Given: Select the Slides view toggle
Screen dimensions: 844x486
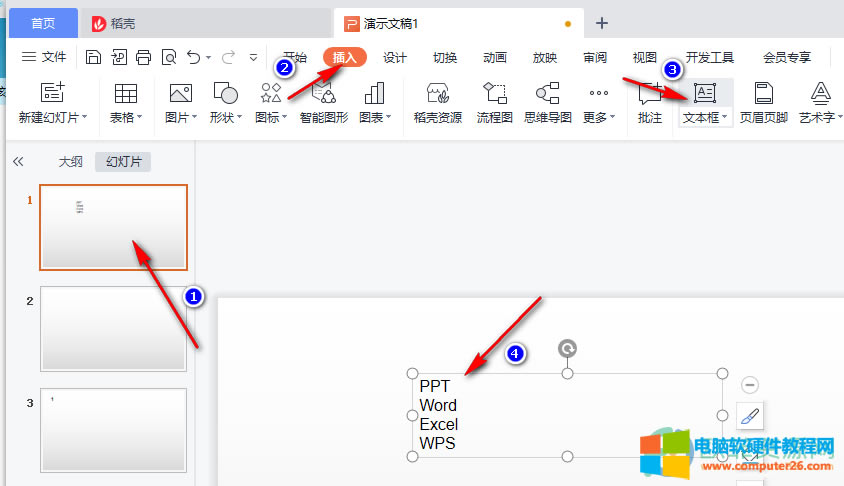Looking at the screenshot, I should click(x=123, y=162).
